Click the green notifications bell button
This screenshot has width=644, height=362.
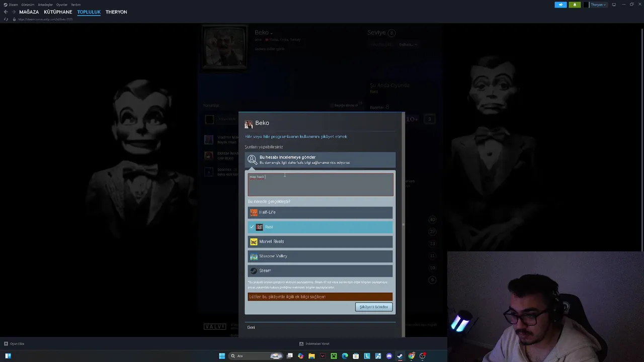point(575,5)
